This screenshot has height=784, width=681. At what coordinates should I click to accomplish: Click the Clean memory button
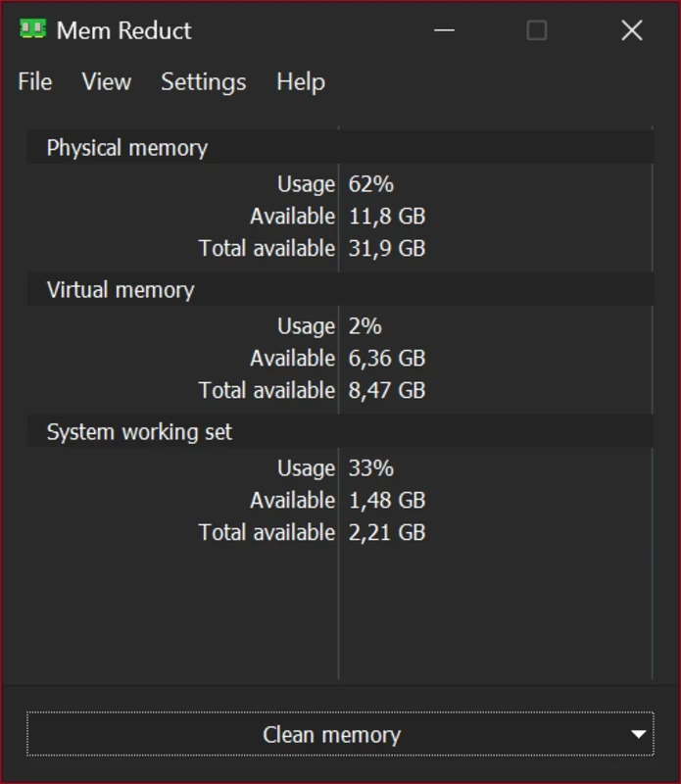click(331, 735)
